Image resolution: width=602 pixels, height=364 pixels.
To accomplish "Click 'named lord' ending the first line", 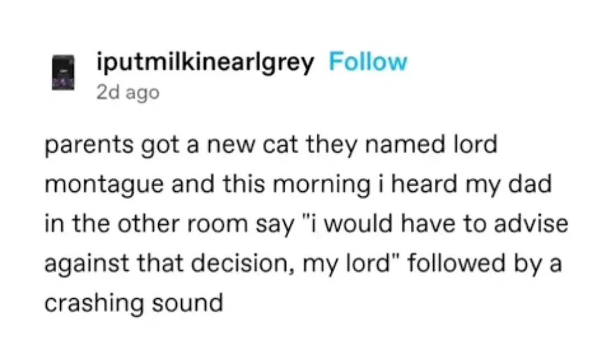I will pyautogui.click(x=431, y=144).
